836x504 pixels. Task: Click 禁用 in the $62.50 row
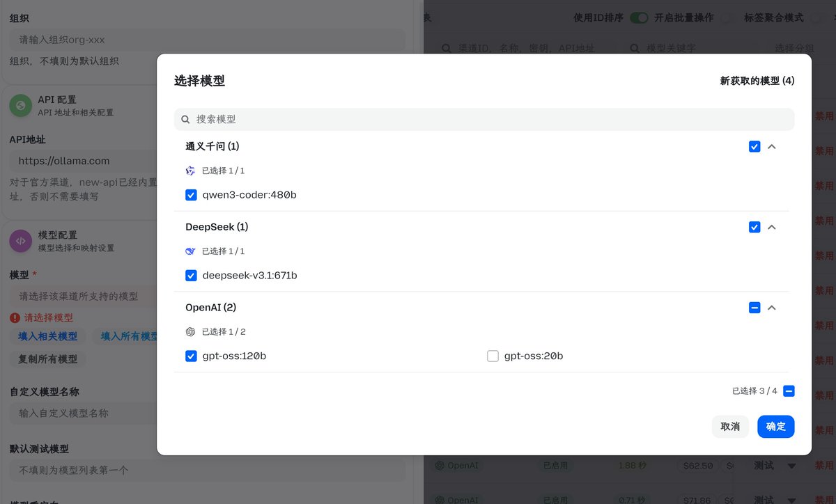pos(824,465)
